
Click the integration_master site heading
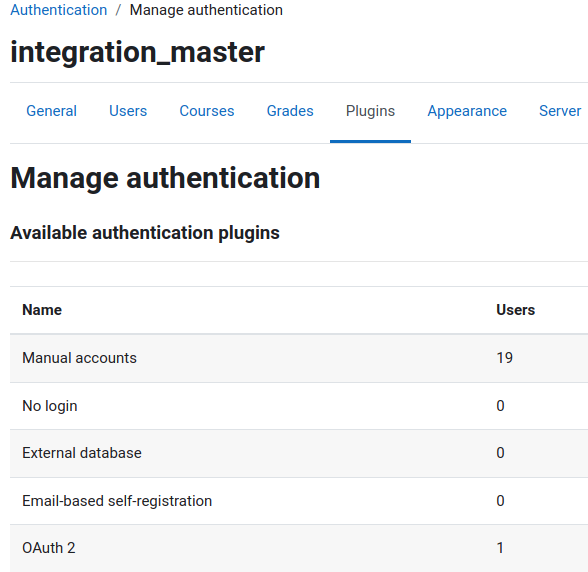pos(137,53)
